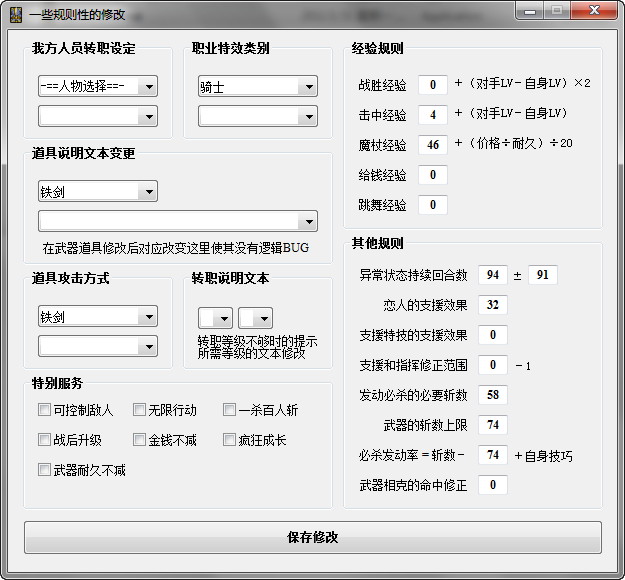625x580 pixels.
Task: Enable the 可控制敌人 checkbox
Action: (x=44, y=410)
